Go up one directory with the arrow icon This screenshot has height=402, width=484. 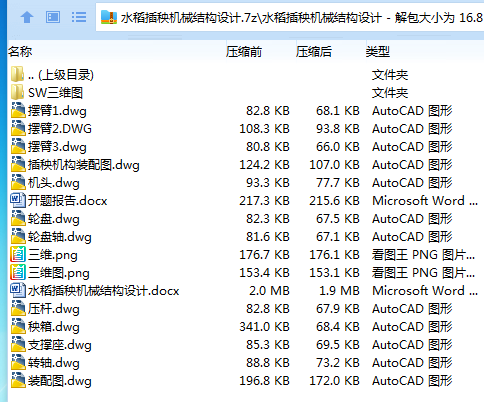click(27, 17)
